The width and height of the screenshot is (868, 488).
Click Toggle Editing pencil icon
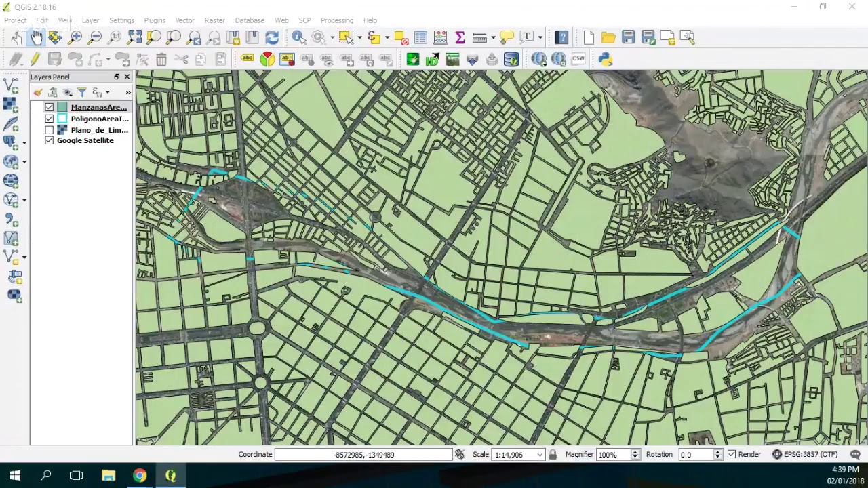click(35, 60)
